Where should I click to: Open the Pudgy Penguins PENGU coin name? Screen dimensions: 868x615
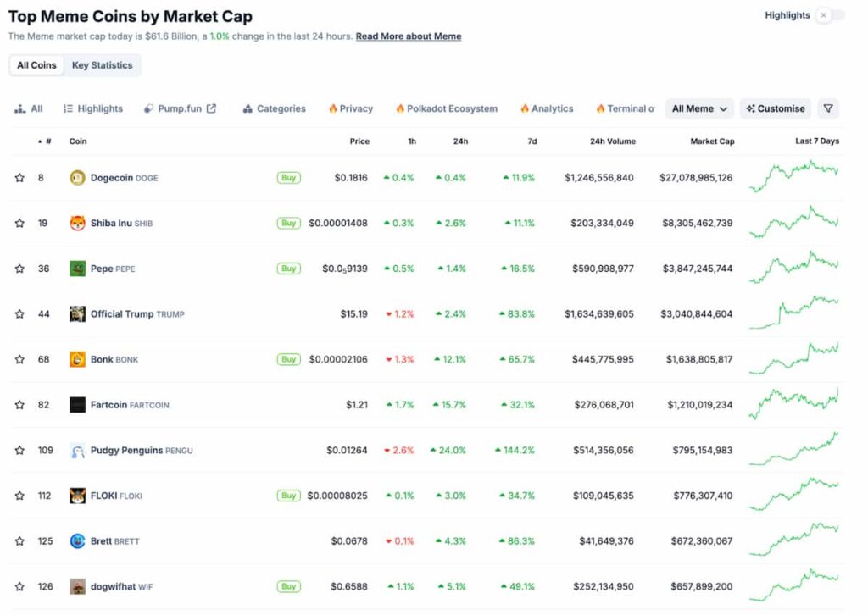tap(142, 450)
